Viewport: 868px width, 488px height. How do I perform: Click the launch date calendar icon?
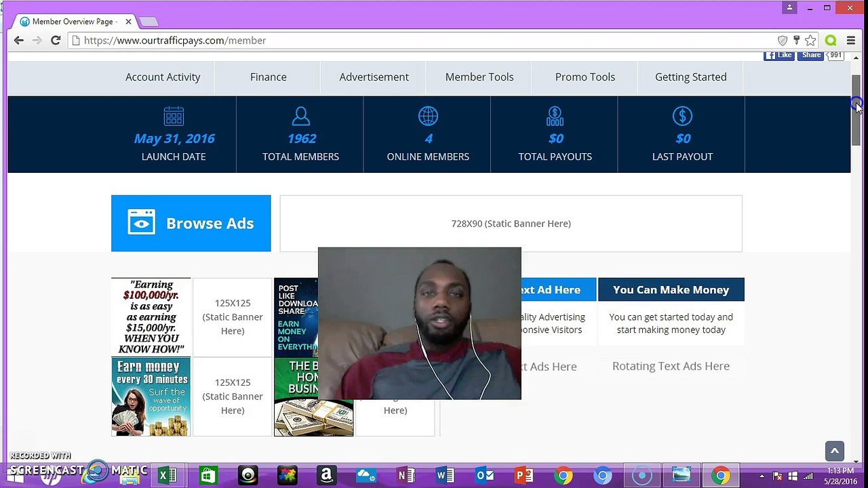pos(174,117)
